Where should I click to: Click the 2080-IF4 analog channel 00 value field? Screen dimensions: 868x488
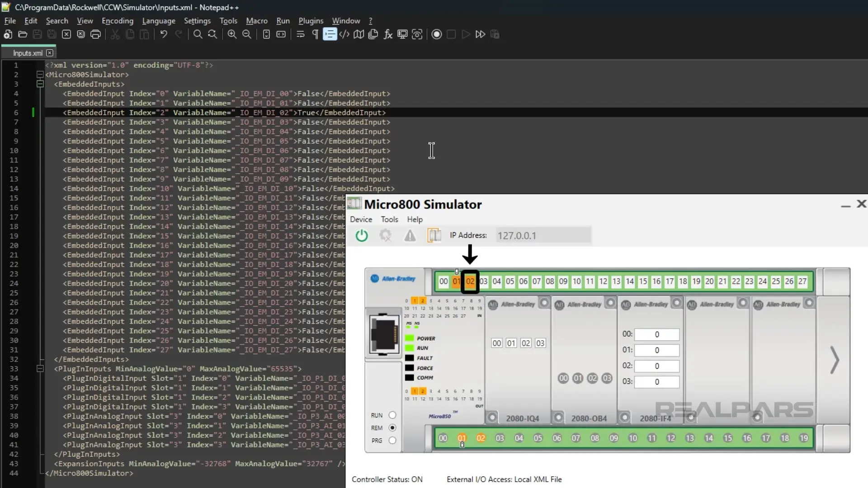tap(656, 334)
